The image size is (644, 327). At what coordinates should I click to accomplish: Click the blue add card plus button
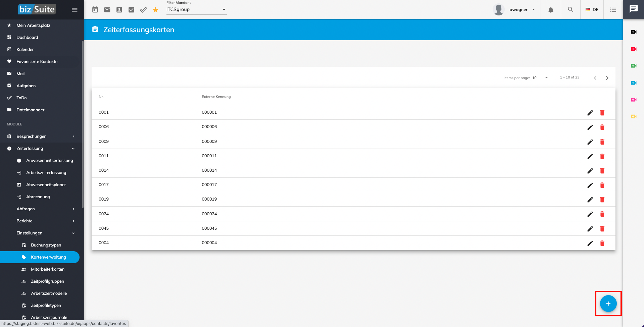[x=608, y=304]
